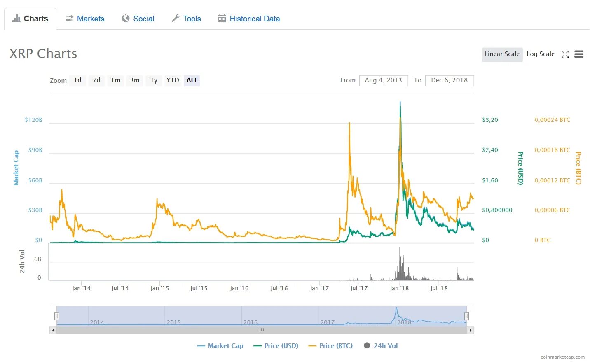Click the Jan '18 x-axis label
Viewport: 597px width, 364px height.
pos(399,288)
